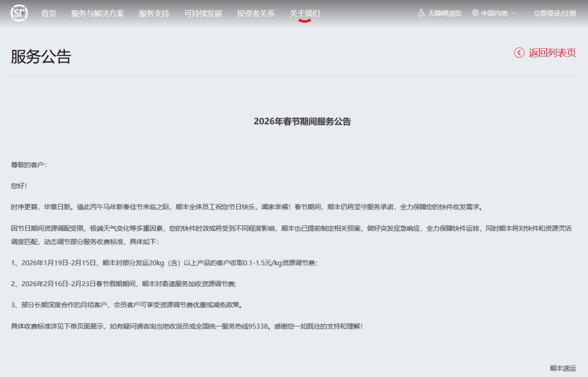Click the 顺丰速运 signature text
588x377 pixels.
pyautogui.click(x=562, y=368)
